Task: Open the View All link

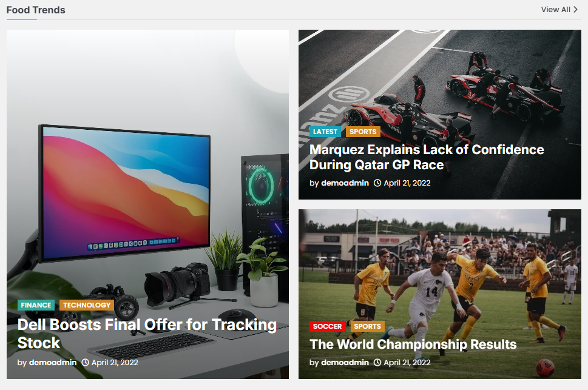Action: pos(559,10)
